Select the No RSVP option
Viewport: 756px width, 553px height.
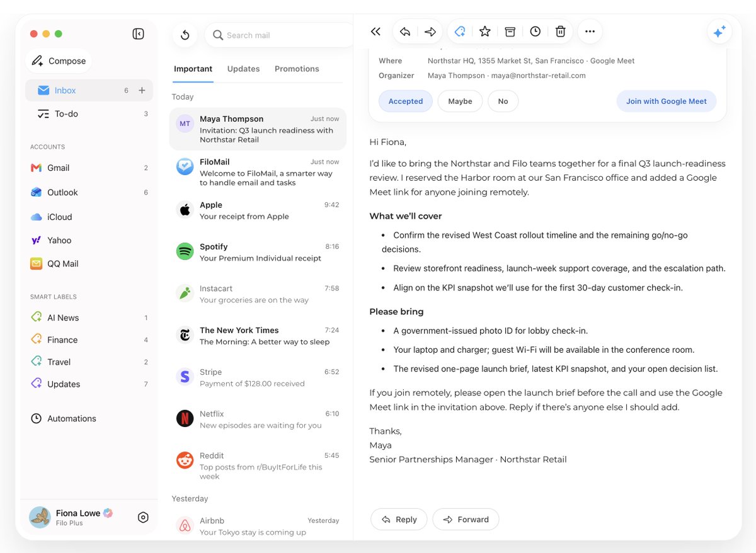503,101
